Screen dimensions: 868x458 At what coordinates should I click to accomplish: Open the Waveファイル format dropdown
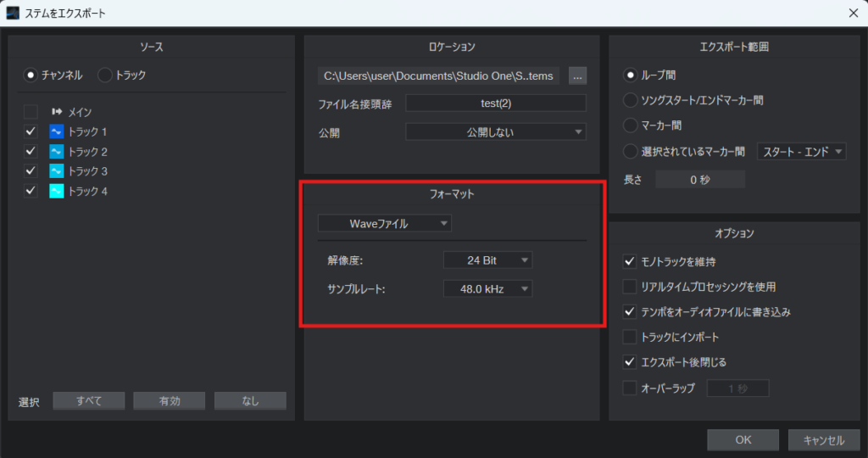point(385,223)
